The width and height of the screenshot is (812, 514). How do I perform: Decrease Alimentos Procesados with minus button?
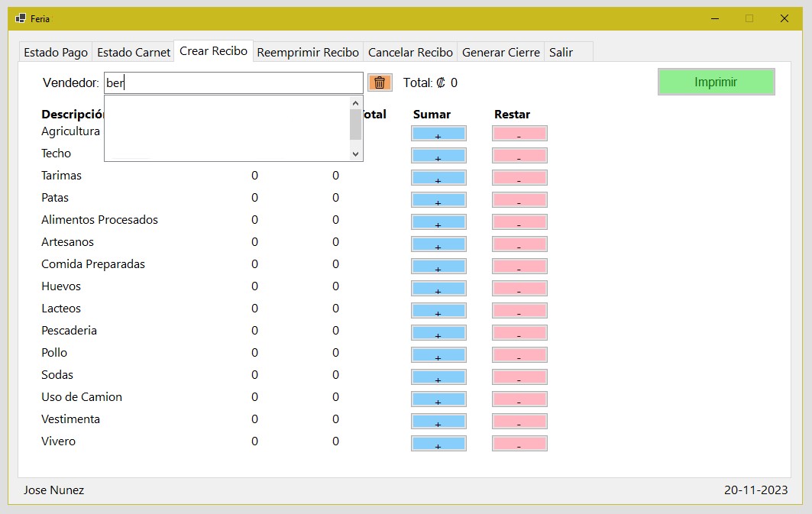pos(519,222)
